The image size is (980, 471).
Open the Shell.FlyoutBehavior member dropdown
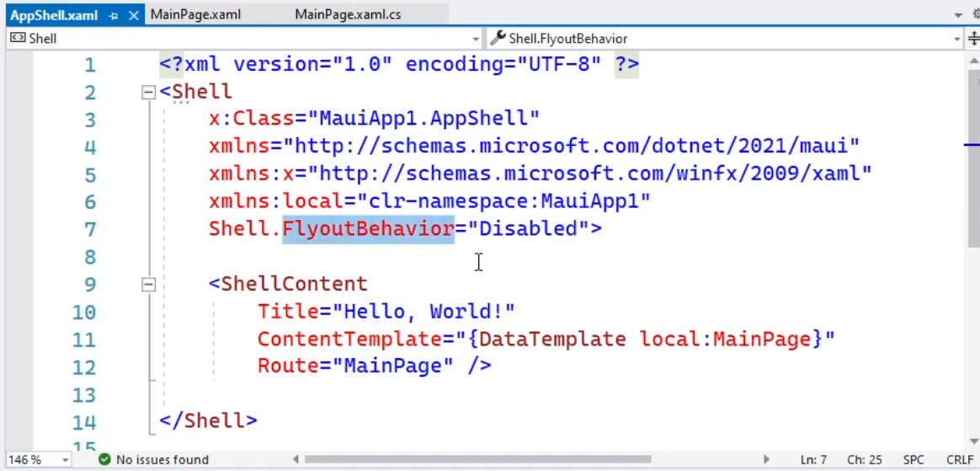pyautogui.click(x=957, y=39)
